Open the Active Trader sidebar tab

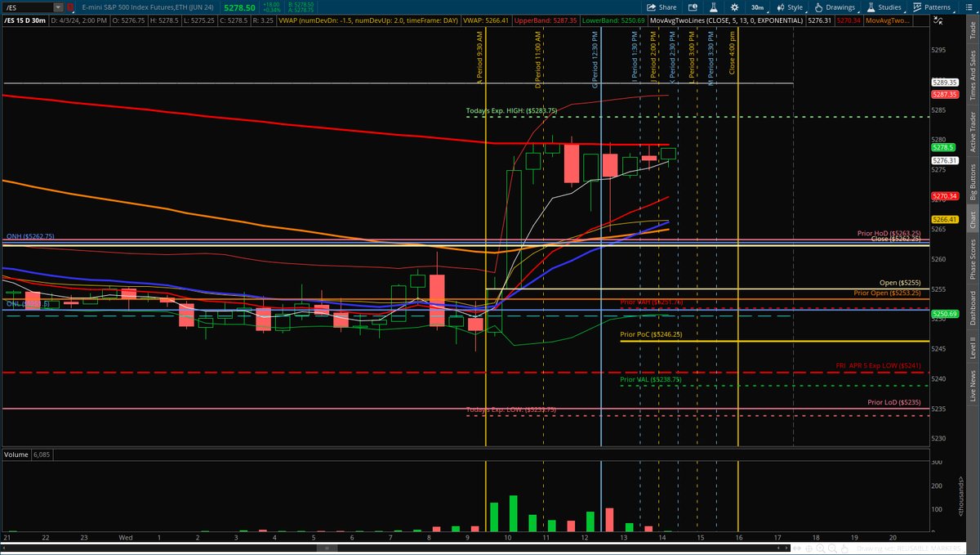pyautogui.click(x=972, y=132)
